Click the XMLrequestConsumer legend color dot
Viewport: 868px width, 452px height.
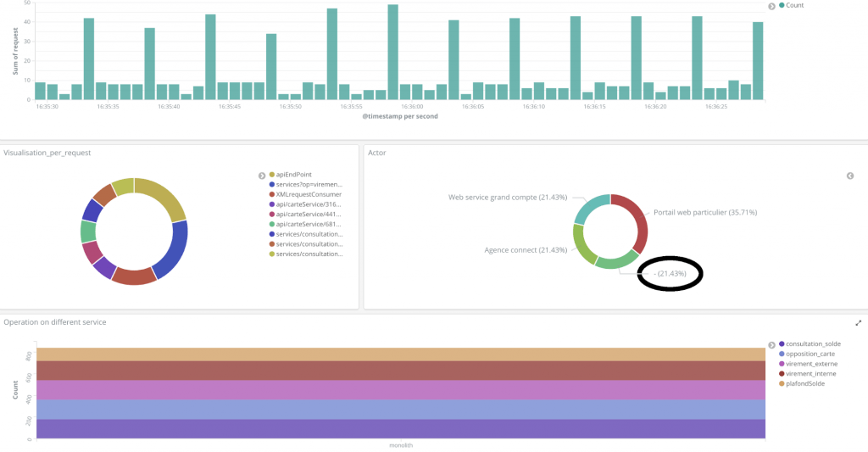tap(271, 194)
